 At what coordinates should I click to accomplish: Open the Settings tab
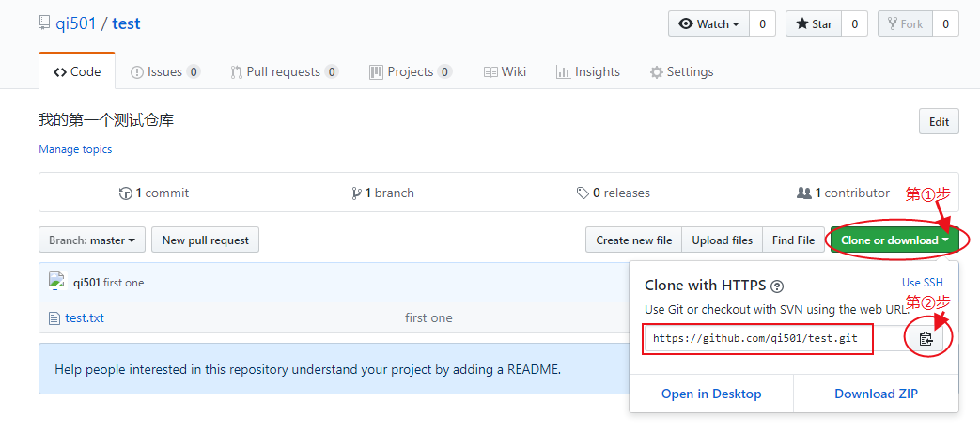(x=682, y=72)
